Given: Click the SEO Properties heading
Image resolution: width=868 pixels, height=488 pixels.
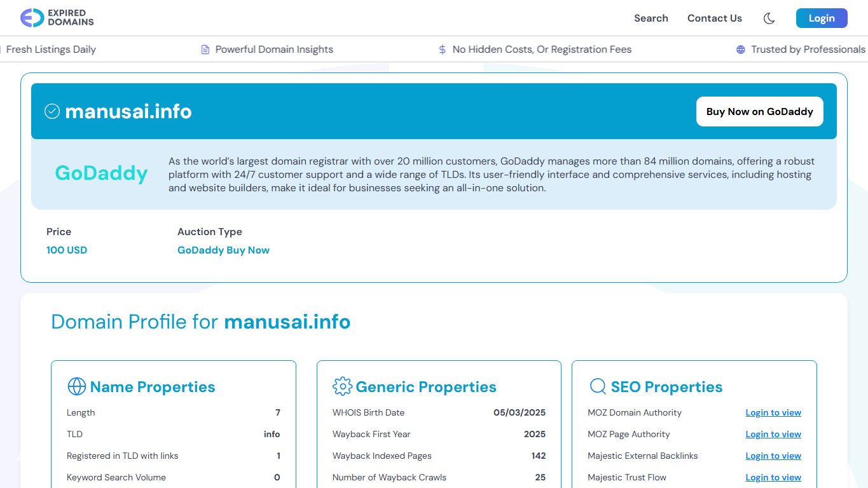Looking at the screenshot, I should [x=667, y=386].
